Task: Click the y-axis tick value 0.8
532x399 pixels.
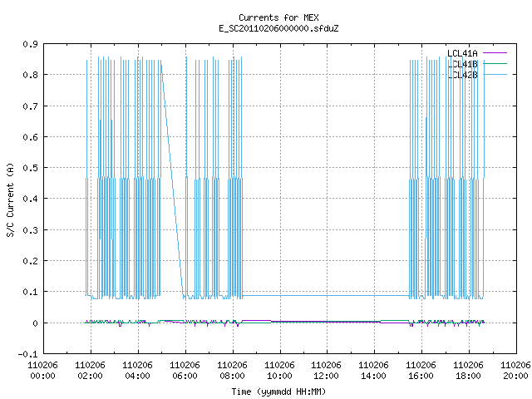Action: [x=30, y=75]
